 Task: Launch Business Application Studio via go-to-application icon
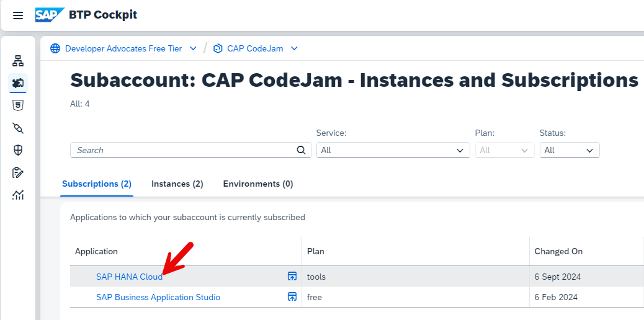tap(292, 296)
